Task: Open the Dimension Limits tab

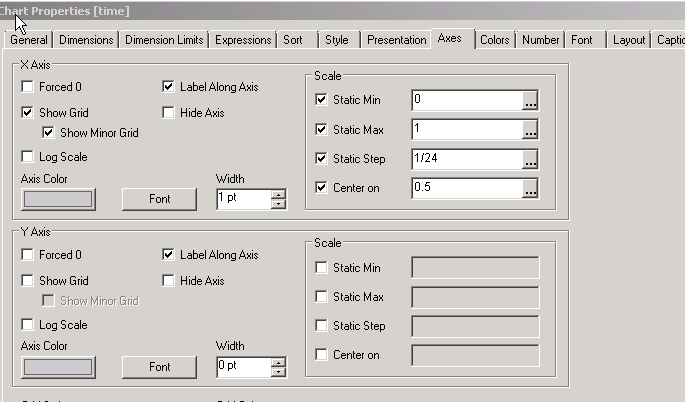Action: click(x=165, y=40)
